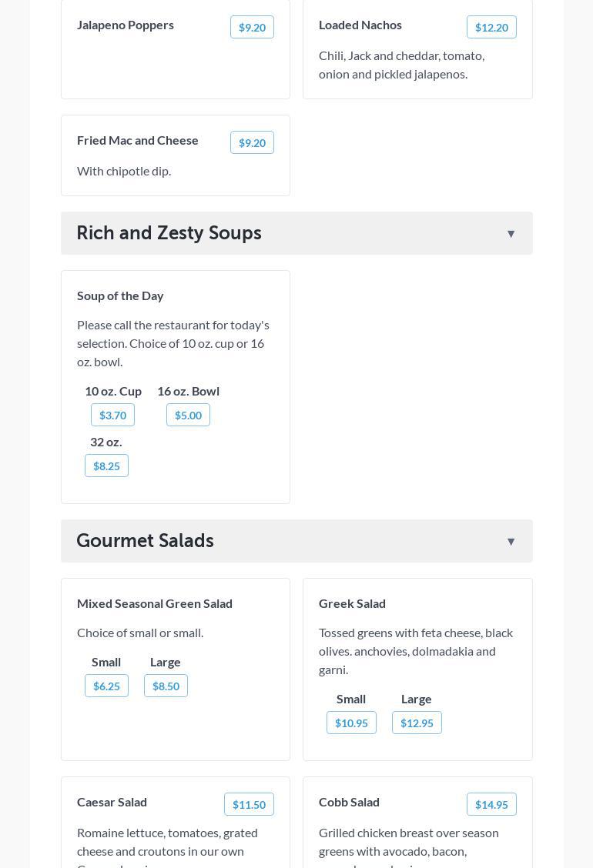593x868 pixels.
Task: Select the 32 oz. soup at $8.25
Action: coord(106,466)
